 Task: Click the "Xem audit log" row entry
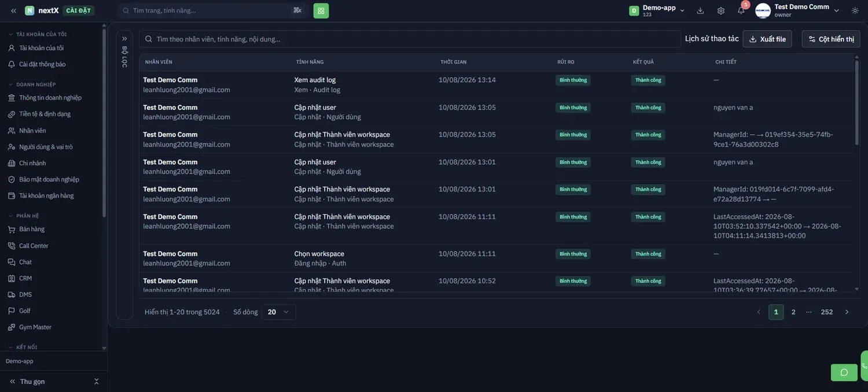coord(315,80)
